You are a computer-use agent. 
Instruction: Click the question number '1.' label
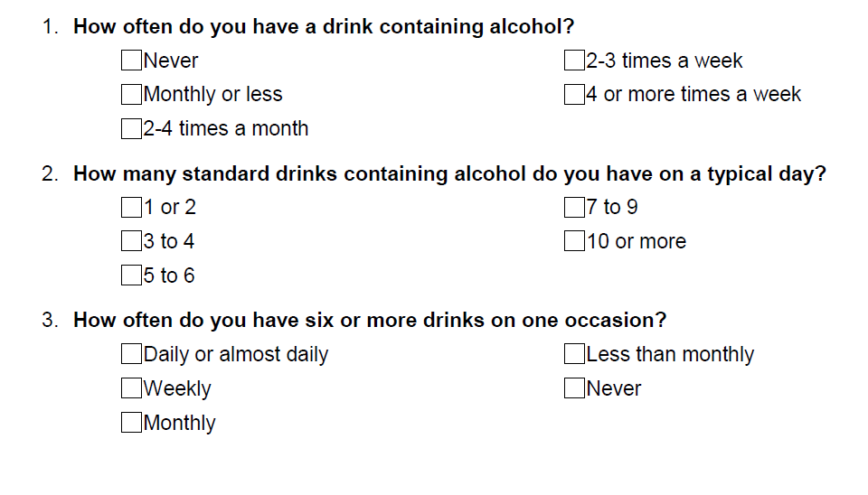click(x=51, y=26)
